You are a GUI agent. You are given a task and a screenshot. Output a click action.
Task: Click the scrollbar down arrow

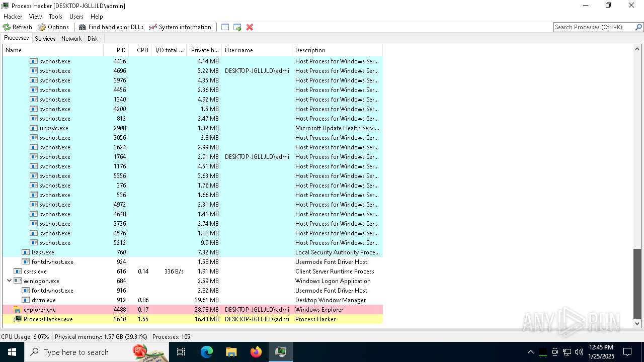[x=637, y=324]
